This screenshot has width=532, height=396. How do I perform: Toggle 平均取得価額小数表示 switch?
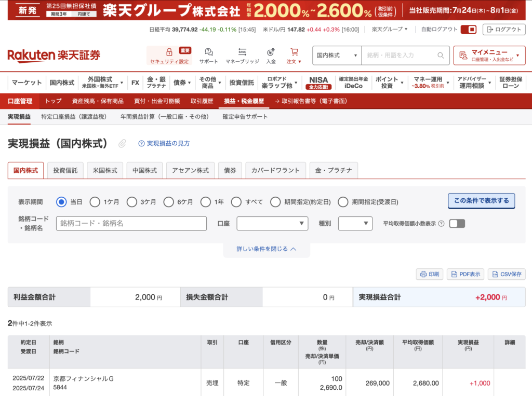point(457,223)
